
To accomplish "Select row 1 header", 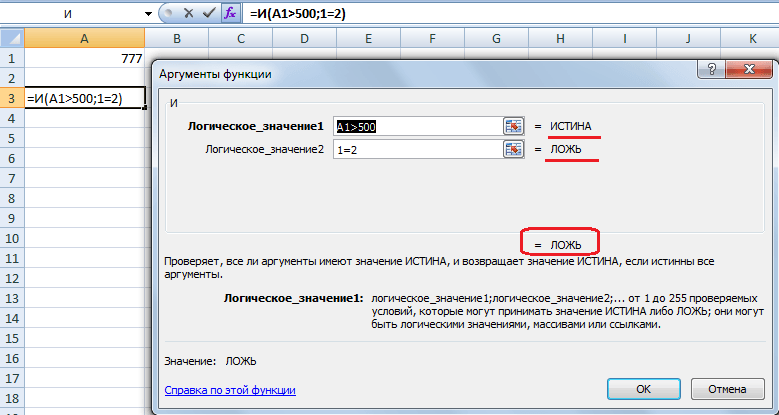I will [x=12, y=58].
